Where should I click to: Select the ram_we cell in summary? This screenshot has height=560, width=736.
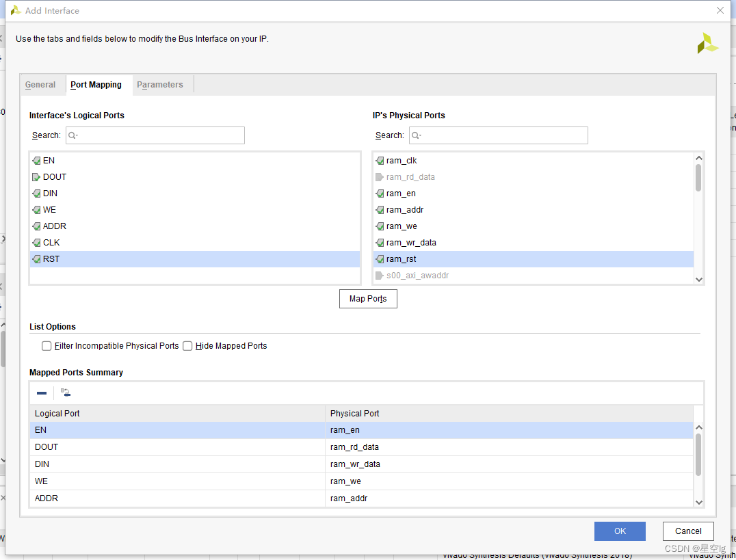tap(509, 481)
